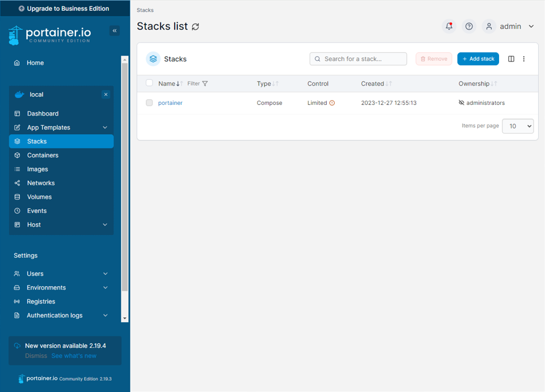Check the select-all checkbox in the table header
The width and height of the screenshot is (545, 392).
click(149, 82)
